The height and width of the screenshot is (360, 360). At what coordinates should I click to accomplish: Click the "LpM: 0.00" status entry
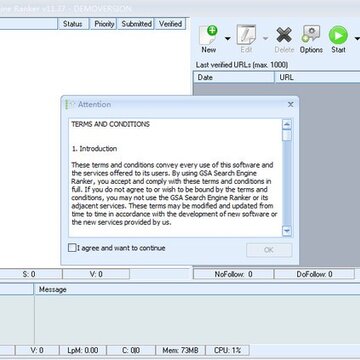pyautogui.click(x=83, y=350)
